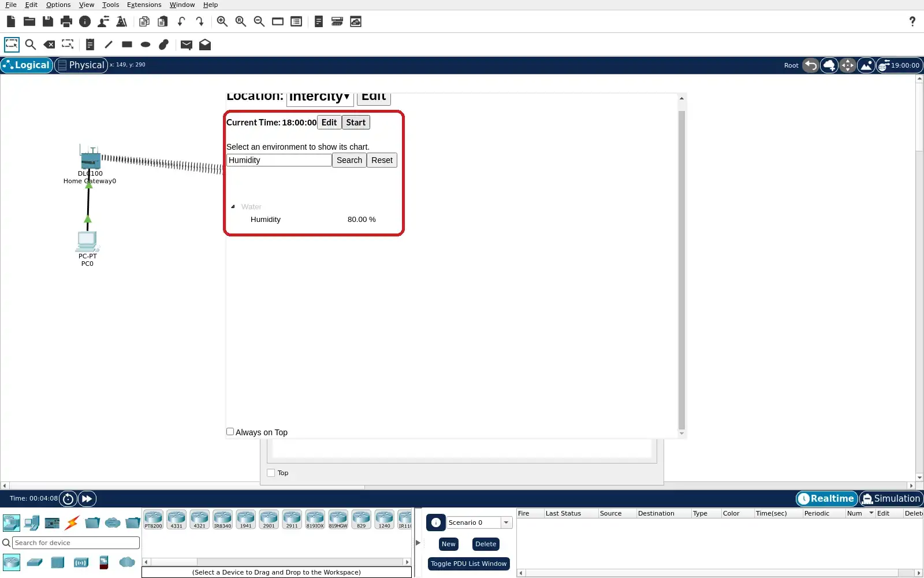The image size is (924, 578).
Task: Select the Place Note tool
Action: tap(90, 45)
